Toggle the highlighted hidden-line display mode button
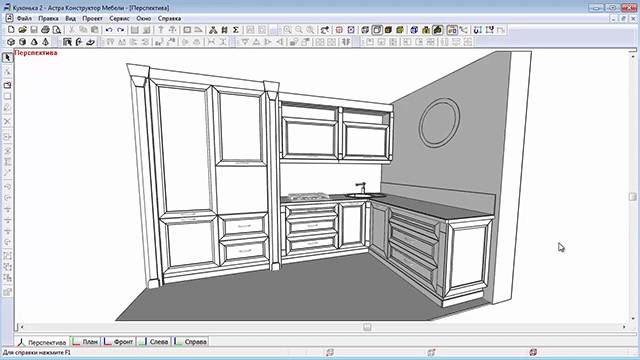 (377, 30)
